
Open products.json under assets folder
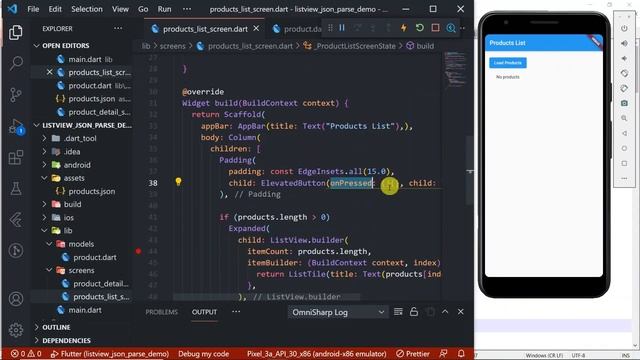point(91,191)
